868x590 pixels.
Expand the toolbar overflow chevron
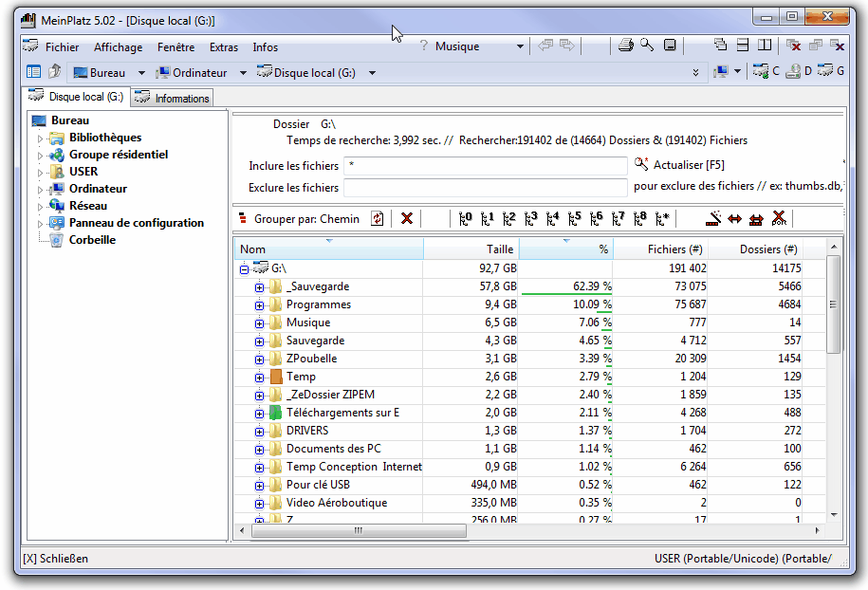(696, 72)
